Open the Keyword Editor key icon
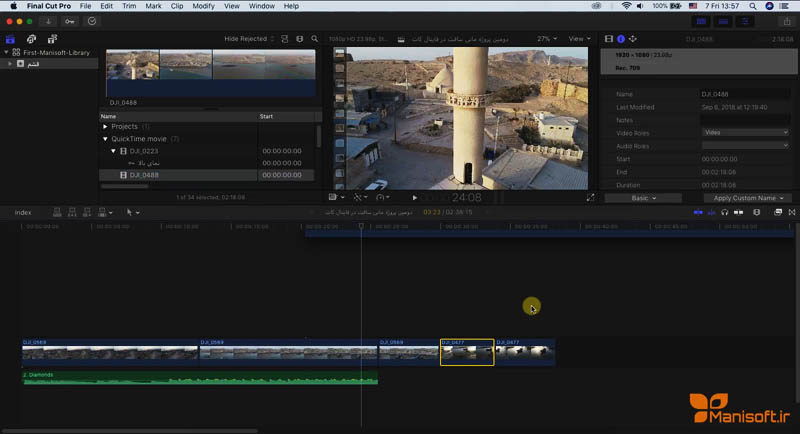Screen dimensions: 800x434 point(70,21)
